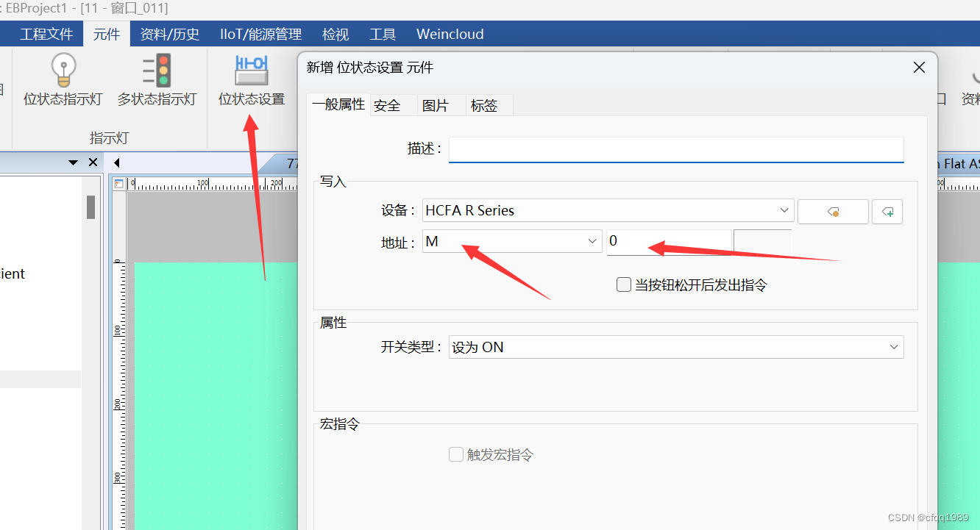Click the 描述 text input field
Image resolution: width=980 pixels, height=530 pixels.
click(676, 149)
